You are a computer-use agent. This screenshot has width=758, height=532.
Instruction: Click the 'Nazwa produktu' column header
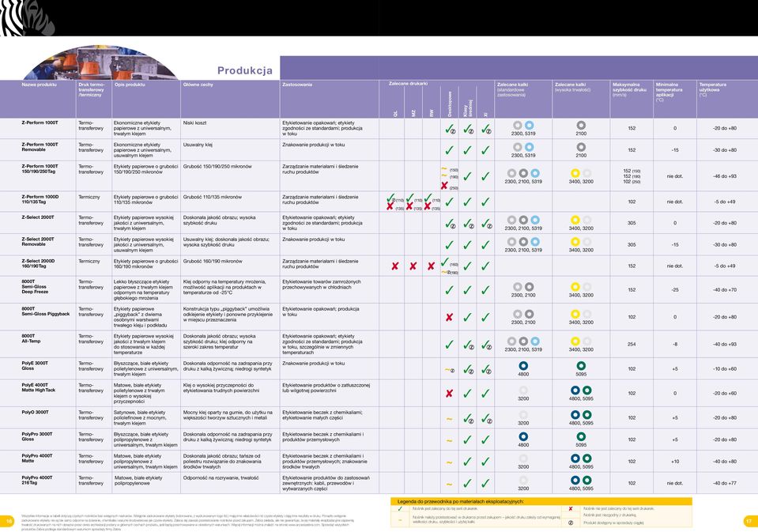(x=39, y=85)
